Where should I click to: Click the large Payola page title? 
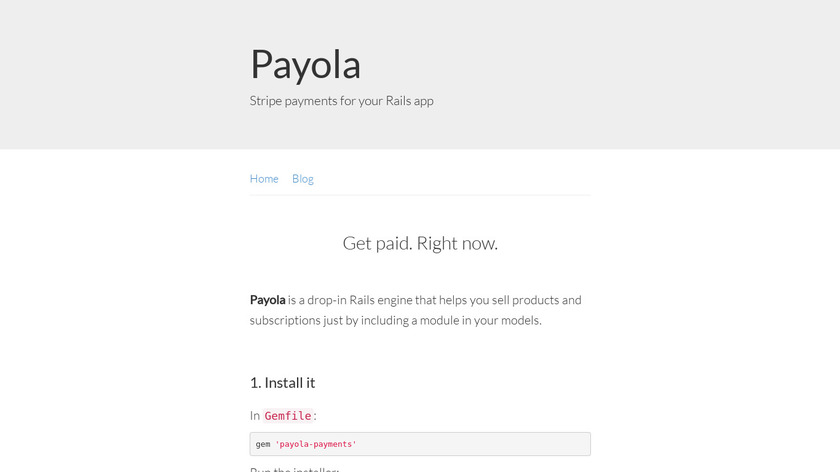[x=305, y=64]
